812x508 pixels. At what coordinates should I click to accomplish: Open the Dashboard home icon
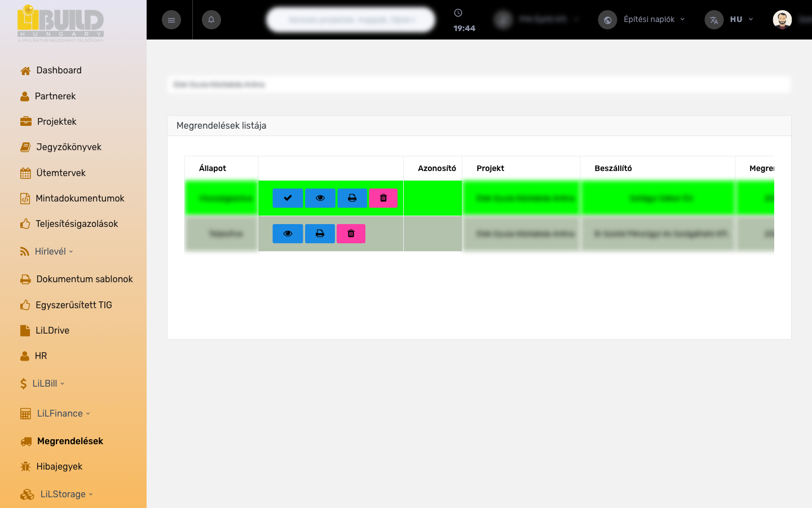coord(25,71)
